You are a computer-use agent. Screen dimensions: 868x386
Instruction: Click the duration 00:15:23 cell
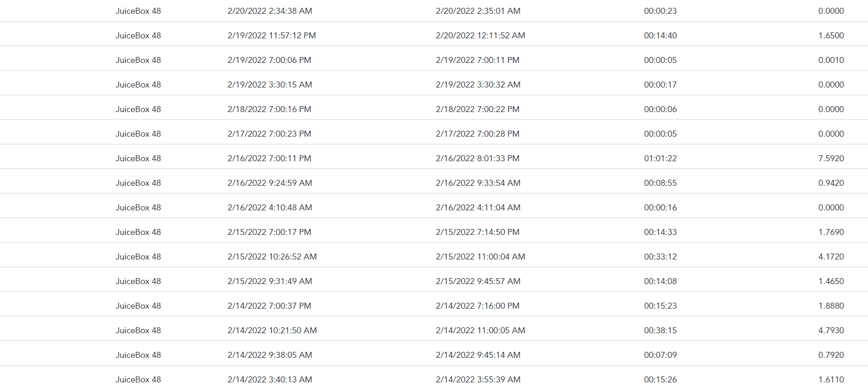coord(660,306)
